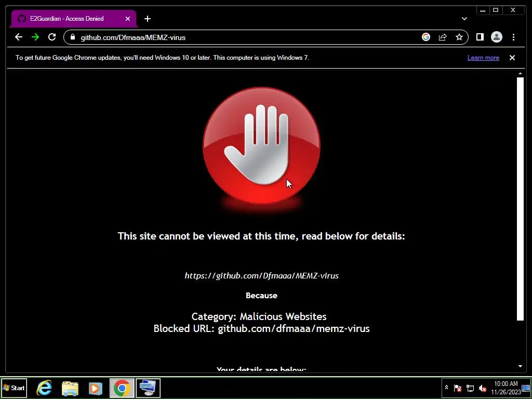Bookmark this tab with the star
Image resolution: width=532 pixels, height=399 pixels.
coord(459,37)
